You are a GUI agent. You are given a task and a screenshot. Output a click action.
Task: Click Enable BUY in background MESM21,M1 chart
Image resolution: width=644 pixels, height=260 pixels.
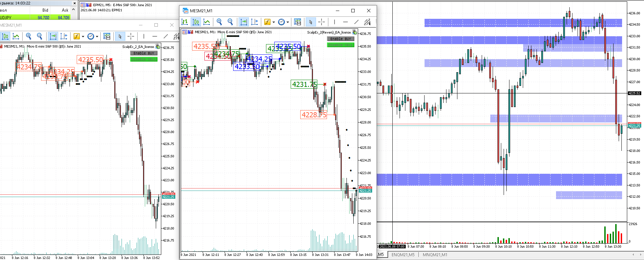click(144, 53)
